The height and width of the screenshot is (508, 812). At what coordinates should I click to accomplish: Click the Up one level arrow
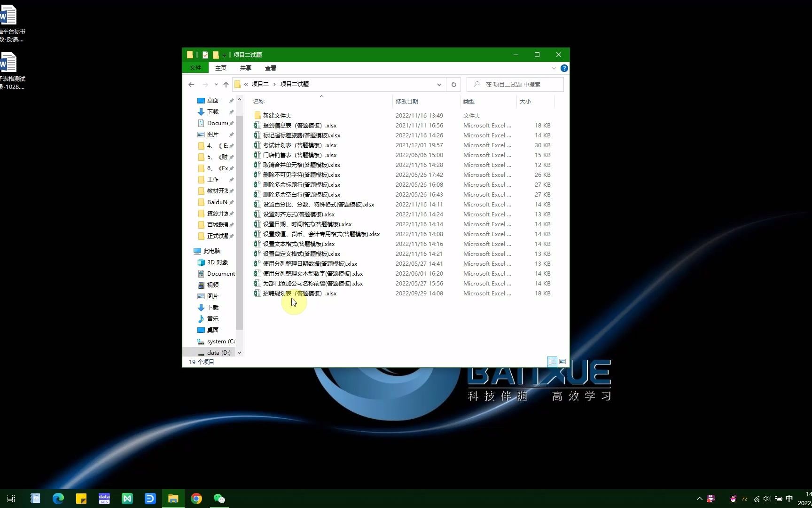point(226,85)
